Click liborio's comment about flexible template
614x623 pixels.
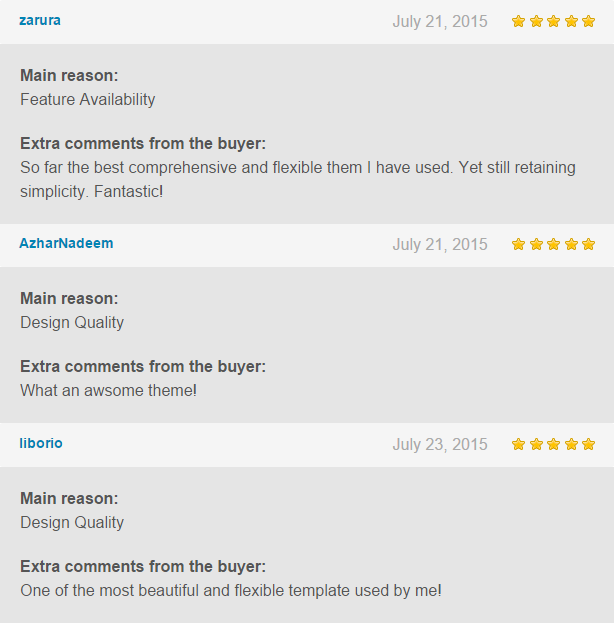click(x=230, y=590)
